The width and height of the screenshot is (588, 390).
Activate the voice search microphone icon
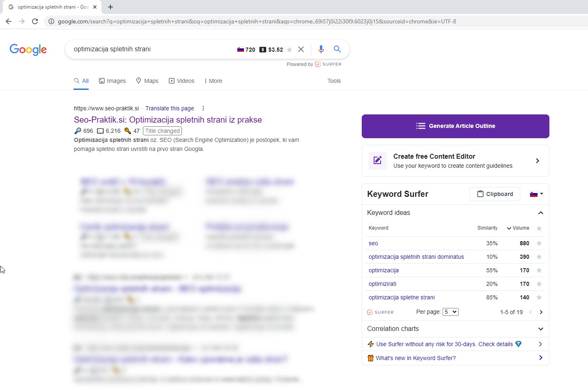pos(321,49)
